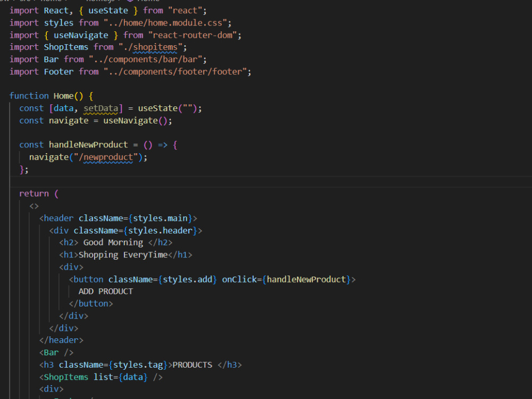Click the closing </h3> tag

(x=230, y=365)
